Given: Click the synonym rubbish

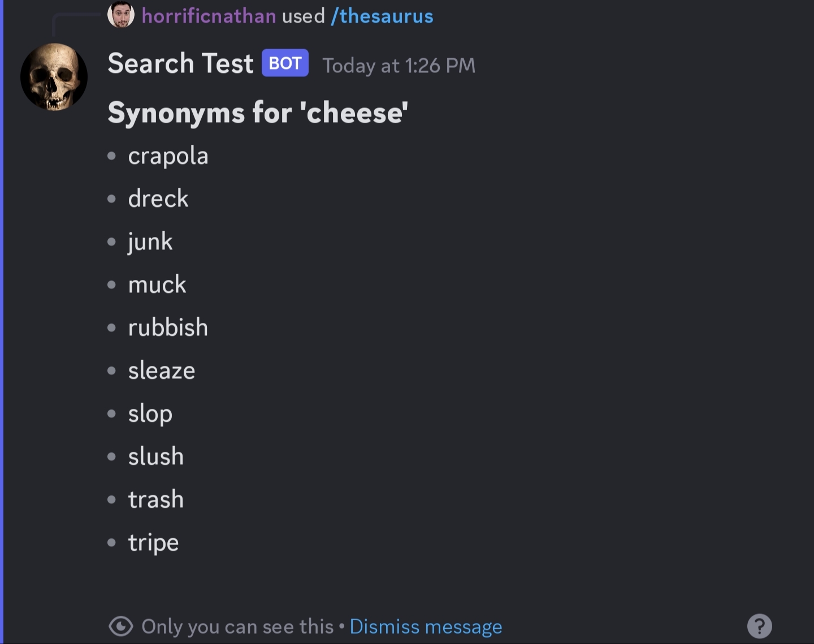Looking at the screenshot, I should pyautogui.click(x=168, y=327).
